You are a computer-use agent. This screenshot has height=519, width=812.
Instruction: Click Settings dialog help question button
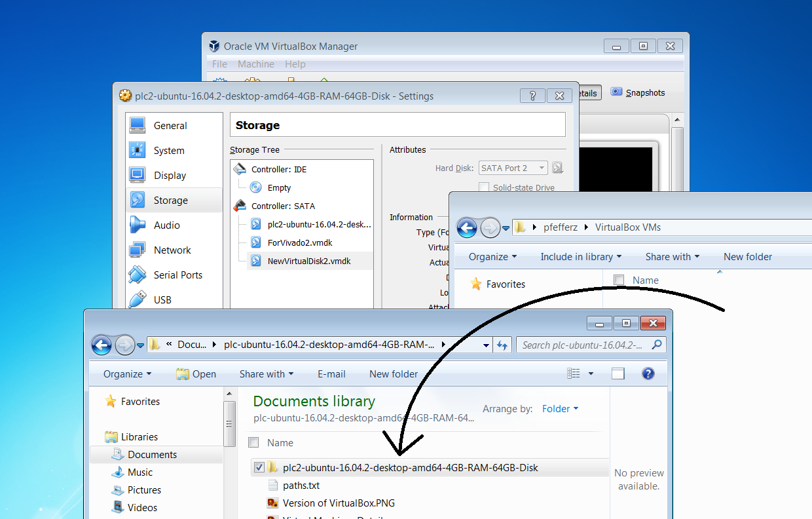pos(532,96)
